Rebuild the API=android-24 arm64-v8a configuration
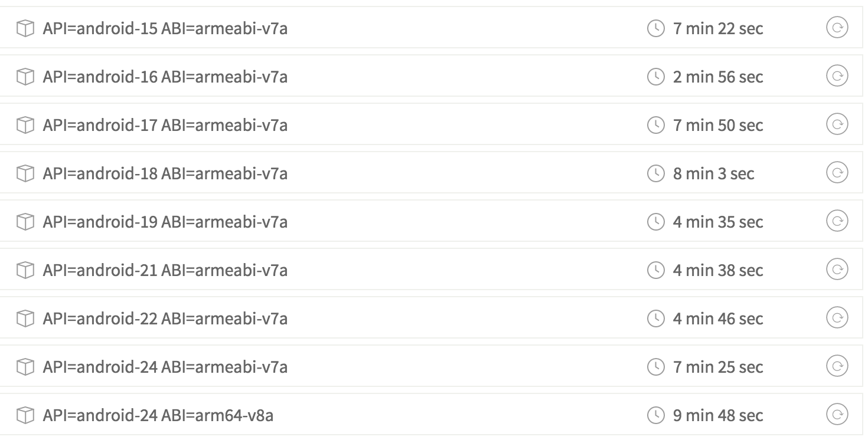Image resolution: width=868 pixels, height=440 pixels. coord(838,415)
